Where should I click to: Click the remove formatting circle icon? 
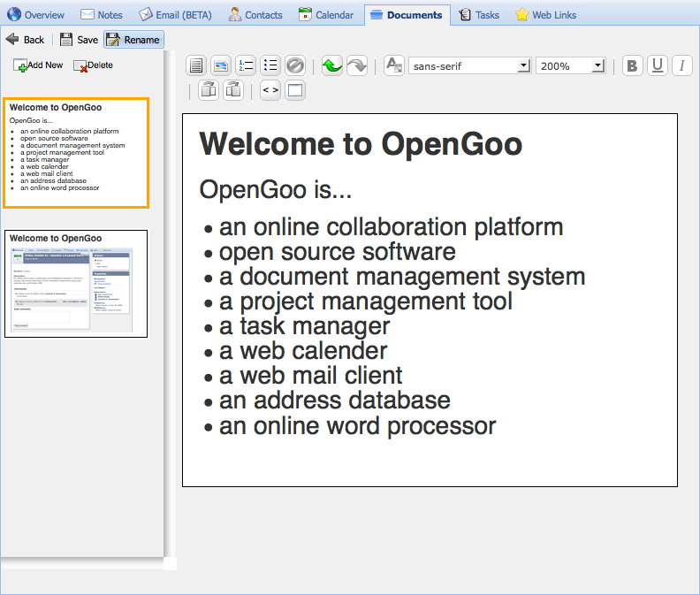coord(295,65)
